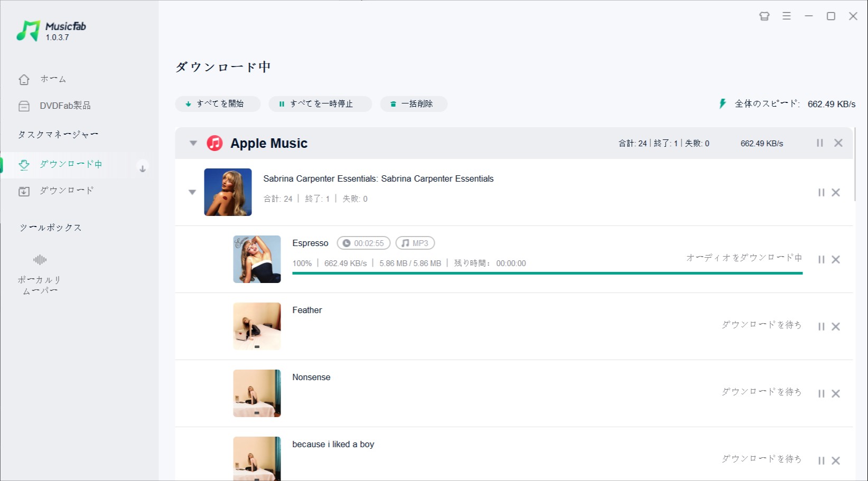Open DVDFab製品 products page
The height and width of the screenshot is (481, 868).
pos(54,106)
